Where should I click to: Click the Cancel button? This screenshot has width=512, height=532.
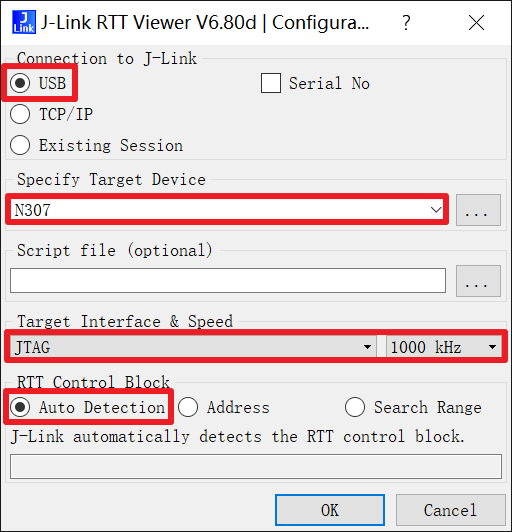(x=450, y=510)
